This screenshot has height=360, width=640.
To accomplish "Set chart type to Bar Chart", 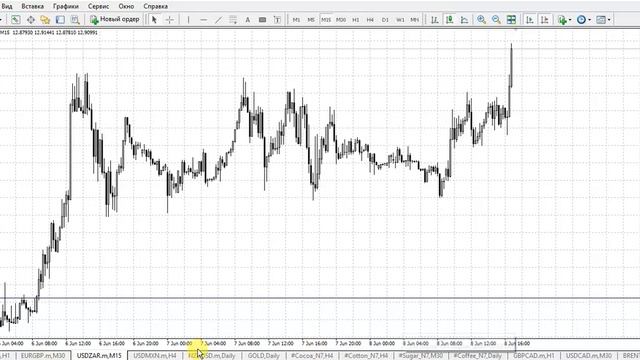I will (435, 20).
